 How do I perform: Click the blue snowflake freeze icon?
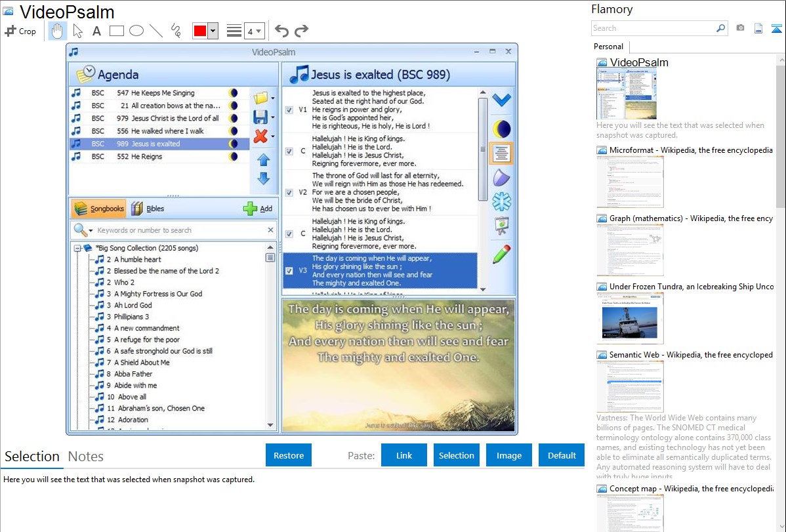pyautogui.click(x=501, y=201)
